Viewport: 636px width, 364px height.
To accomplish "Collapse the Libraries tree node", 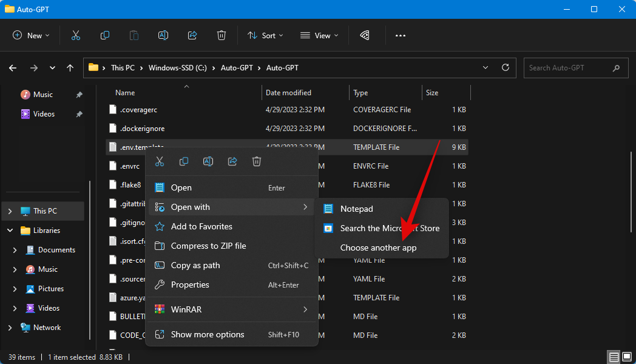I will [10, 231].
